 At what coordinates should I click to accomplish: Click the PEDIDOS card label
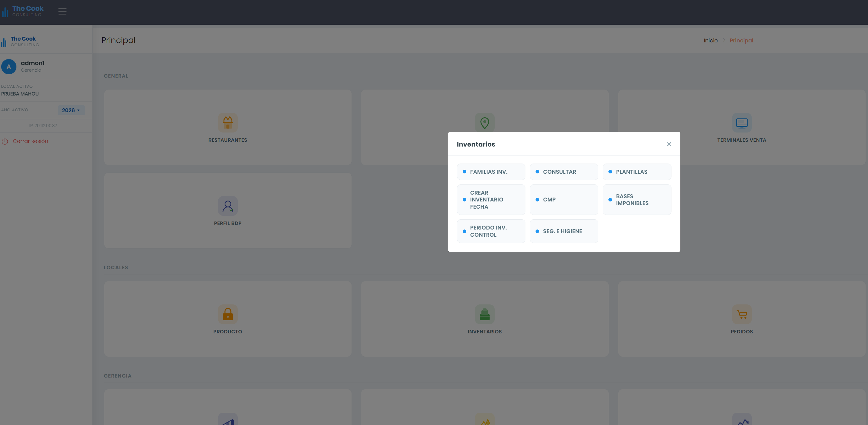(x=742, y=332)
